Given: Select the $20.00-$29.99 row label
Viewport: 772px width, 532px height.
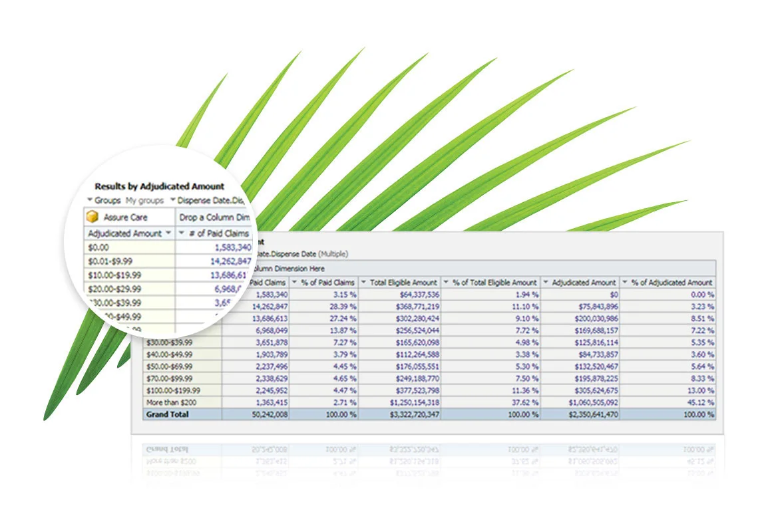Looking at the screenshot, I should pyautogui.click(x=114, y=289).
